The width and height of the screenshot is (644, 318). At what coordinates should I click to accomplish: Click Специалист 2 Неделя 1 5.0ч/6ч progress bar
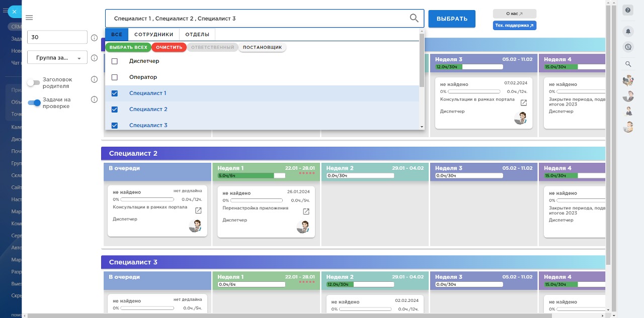point(251,176)
